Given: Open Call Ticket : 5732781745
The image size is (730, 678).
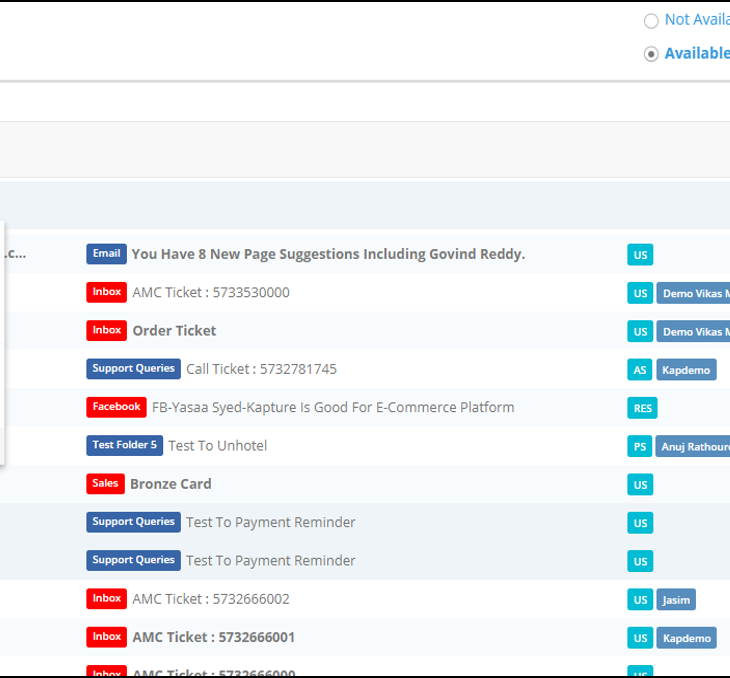Looking at the screenshot, I should pyautogui.click(x=261, y=369).
